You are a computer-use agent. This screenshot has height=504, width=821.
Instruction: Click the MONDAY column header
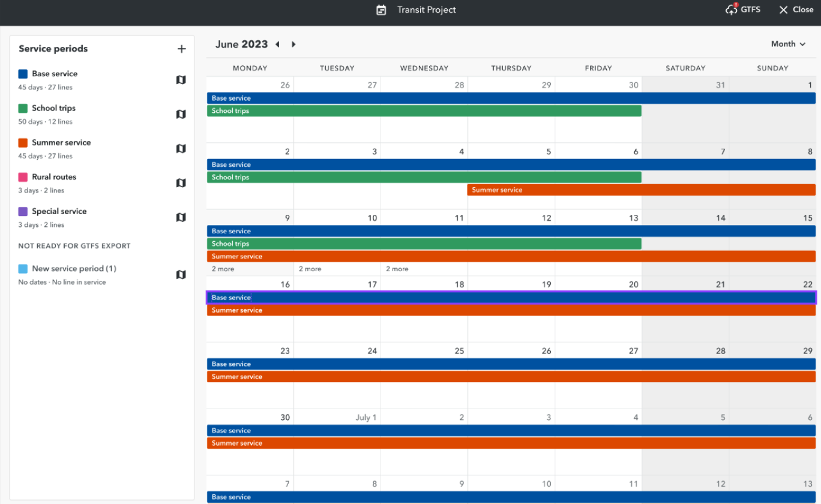tap(250, 68)
